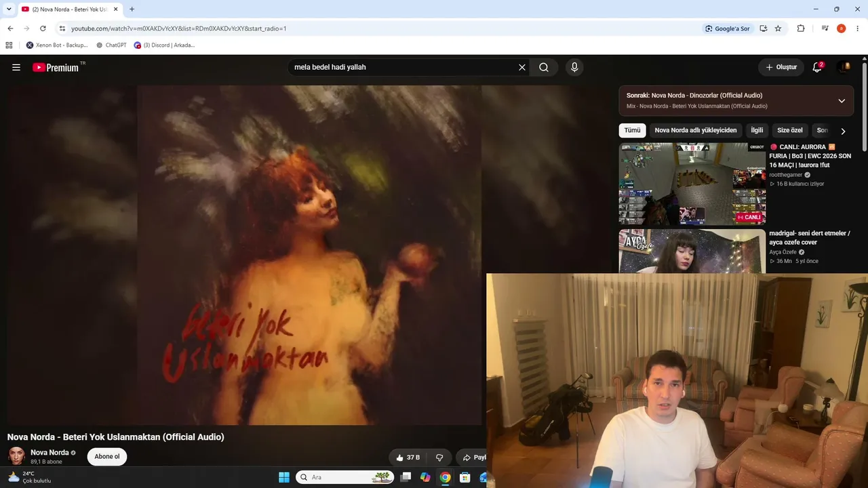The height and width of the screenshot is (488, 868).
Task: Click the Oluştur create button
Action: 781,67
